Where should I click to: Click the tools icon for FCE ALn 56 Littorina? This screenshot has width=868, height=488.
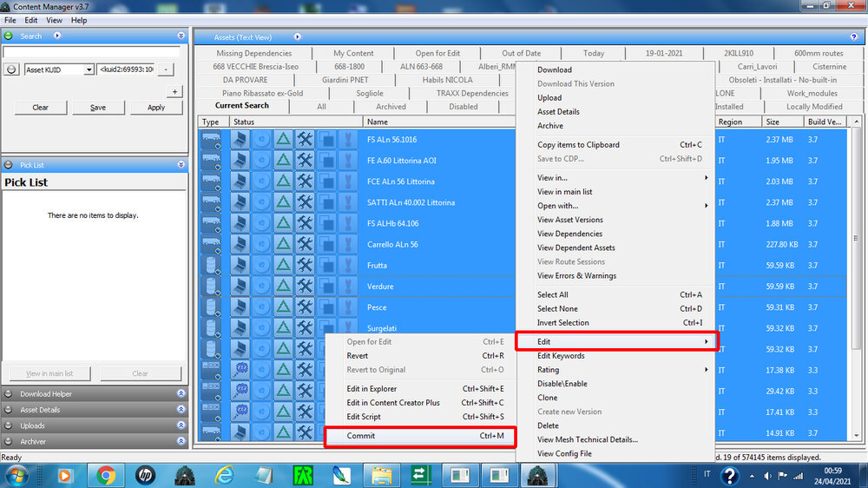pyautogui.click(x=305, y=181)
